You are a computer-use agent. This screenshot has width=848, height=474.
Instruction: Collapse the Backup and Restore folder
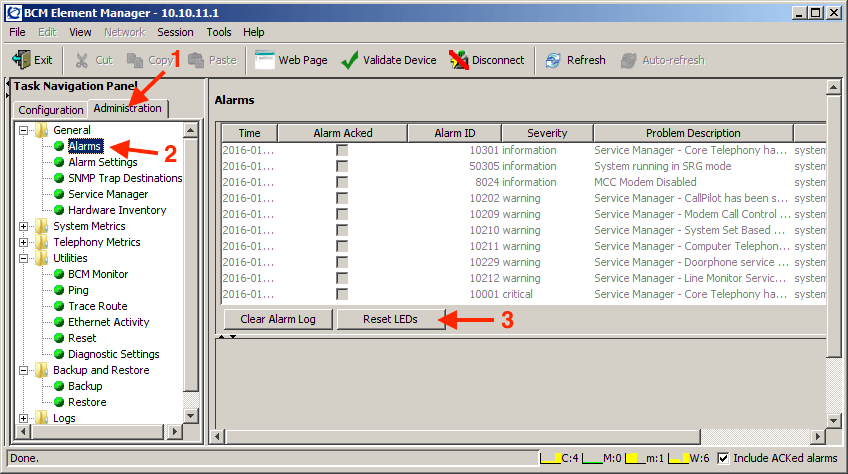point(23,370)
